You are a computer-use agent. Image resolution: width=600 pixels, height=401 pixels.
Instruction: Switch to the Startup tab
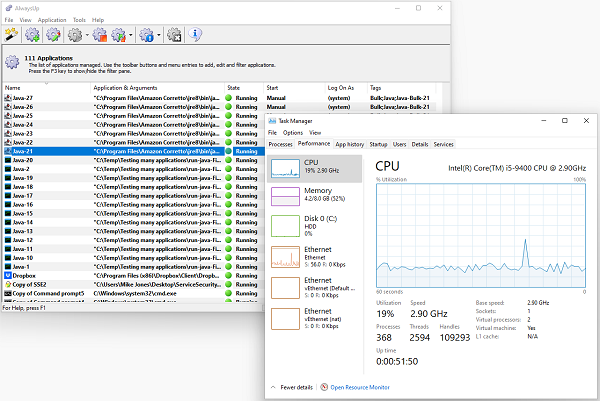pos(378,144)
